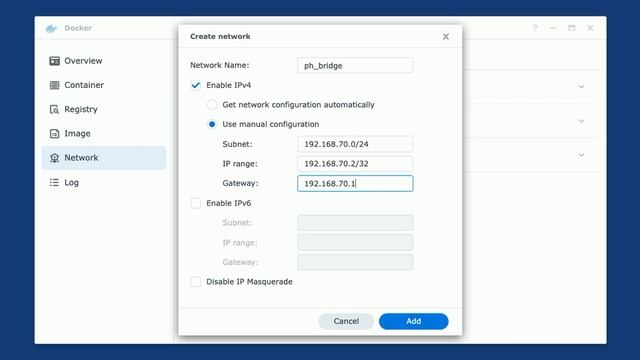Click Add to create the network
Viewport: 640px width, 360px height.
click(413, 321)
